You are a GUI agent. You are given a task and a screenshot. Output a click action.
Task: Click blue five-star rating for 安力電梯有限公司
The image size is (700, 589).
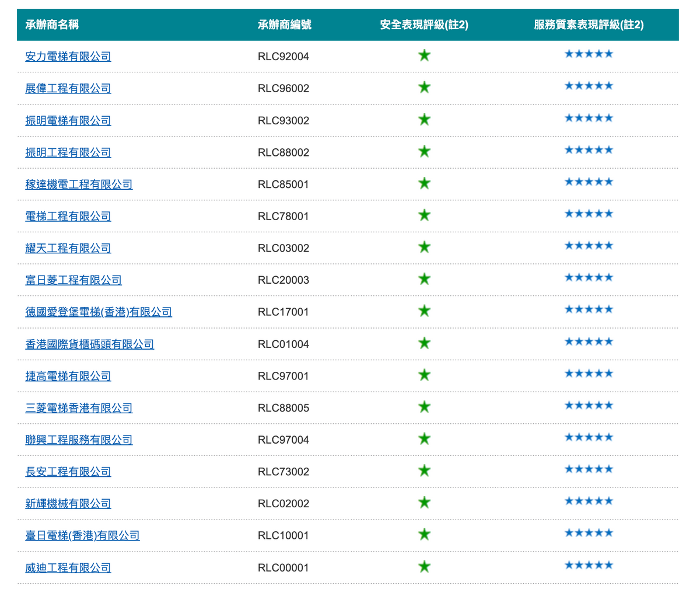(x=589, y=54)
